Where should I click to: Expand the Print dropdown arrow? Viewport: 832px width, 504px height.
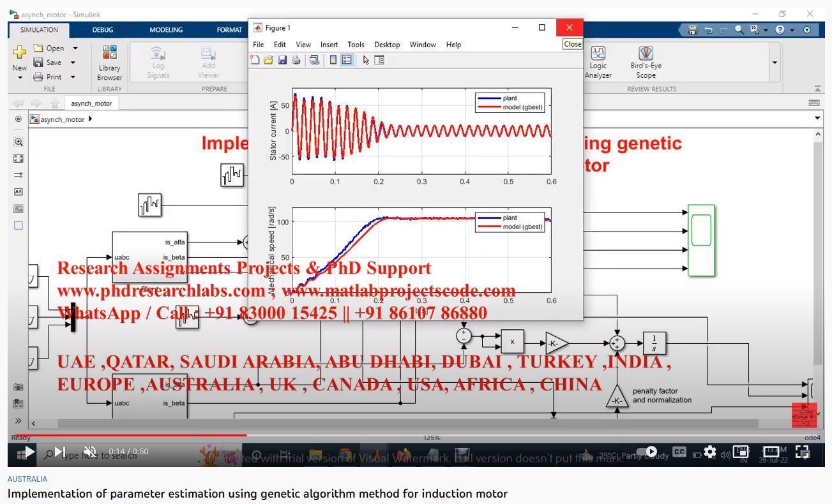[73, 77]
